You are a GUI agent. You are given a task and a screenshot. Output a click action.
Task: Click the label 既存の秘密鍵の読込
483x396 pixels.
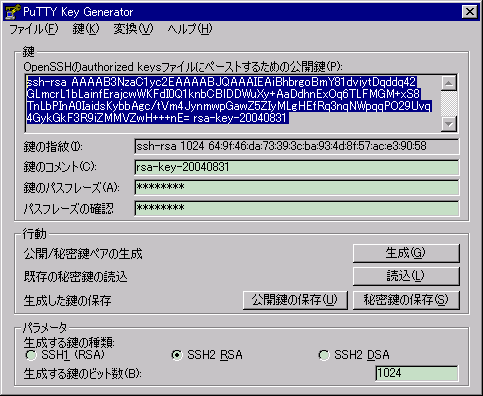[x=76, y=277]
